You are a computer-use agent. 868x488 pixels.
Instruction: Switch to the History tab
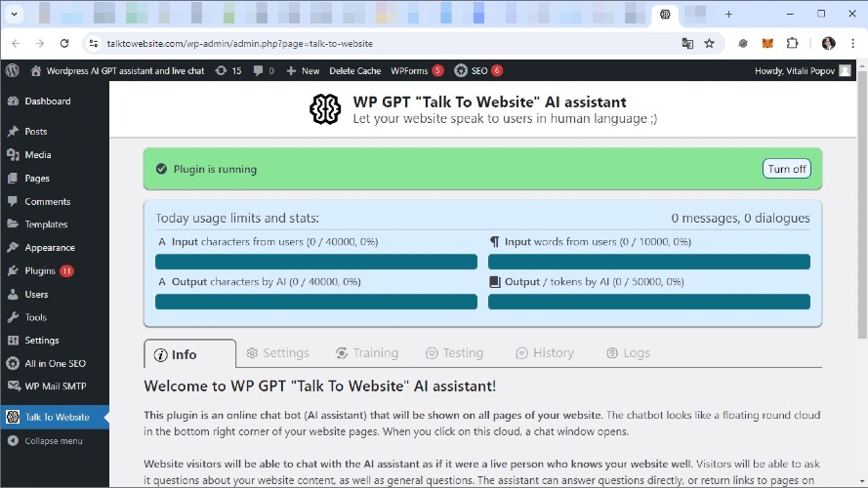(x=545, y=353)
